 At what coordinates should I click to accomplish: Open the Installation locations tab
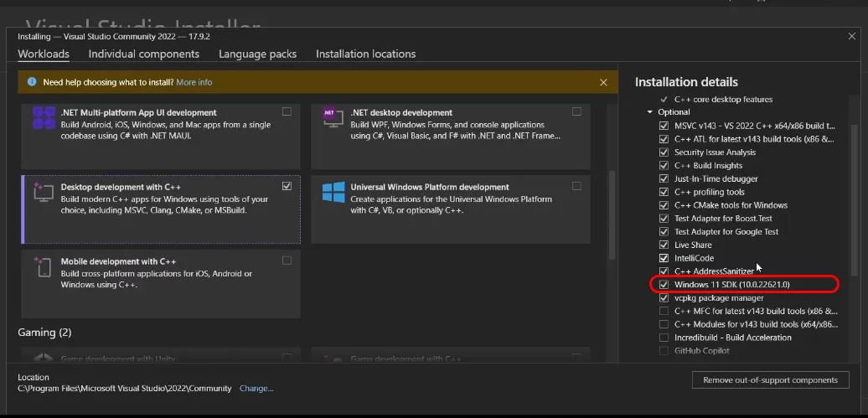366,54
